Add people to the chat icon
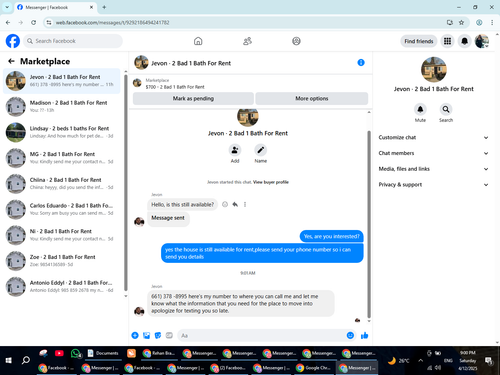The width and height of the screenshot is (500, 375). coord(235,150)
